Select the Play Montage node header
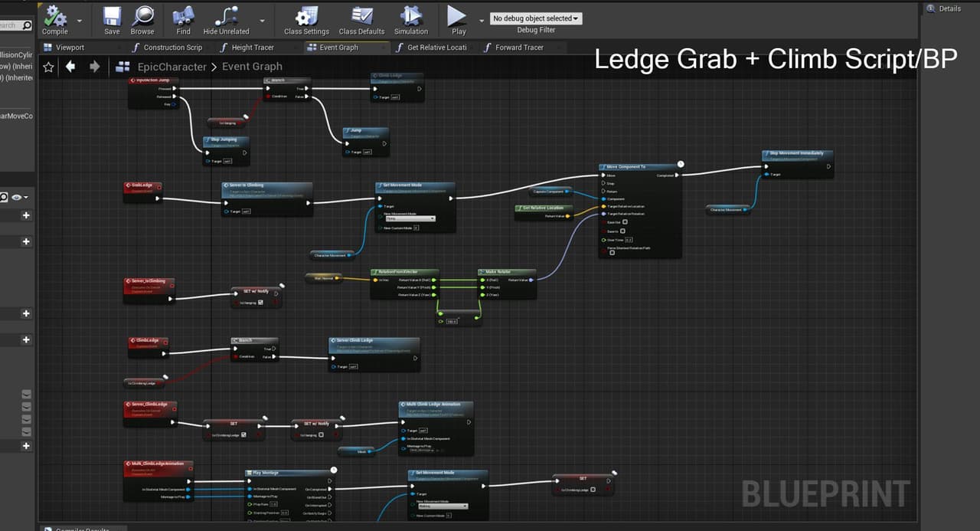The width and height of the screenshot is (980, 531). click(x=289, y=473)
